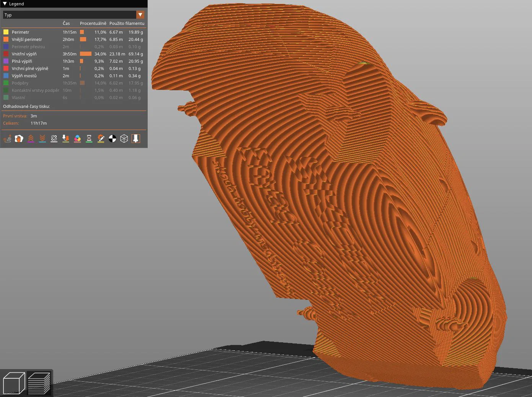Click the Použito filamentu column header
532x397 pixels.
(x=127, y=23)
